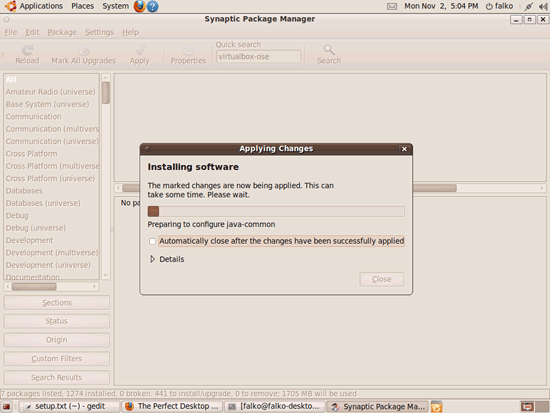Click the installation progress bar
The image size is (550, 413).
[276, 211]
